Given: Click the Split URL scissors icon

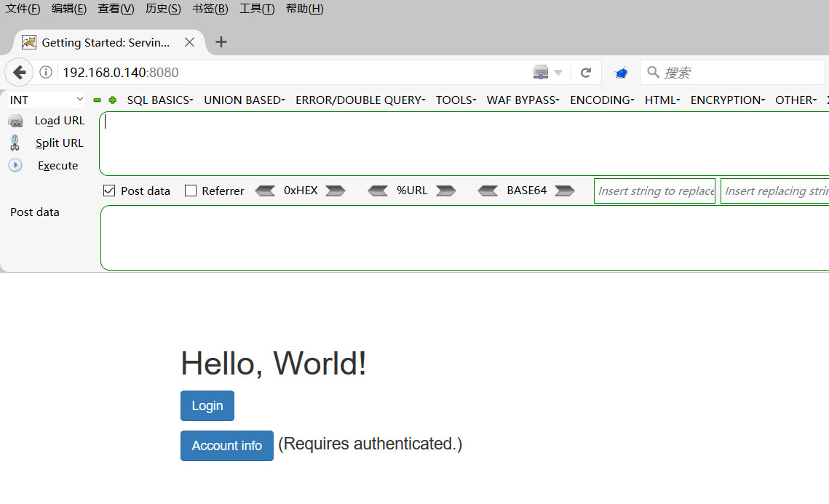Looking at the screenshot, I should 15,143.
